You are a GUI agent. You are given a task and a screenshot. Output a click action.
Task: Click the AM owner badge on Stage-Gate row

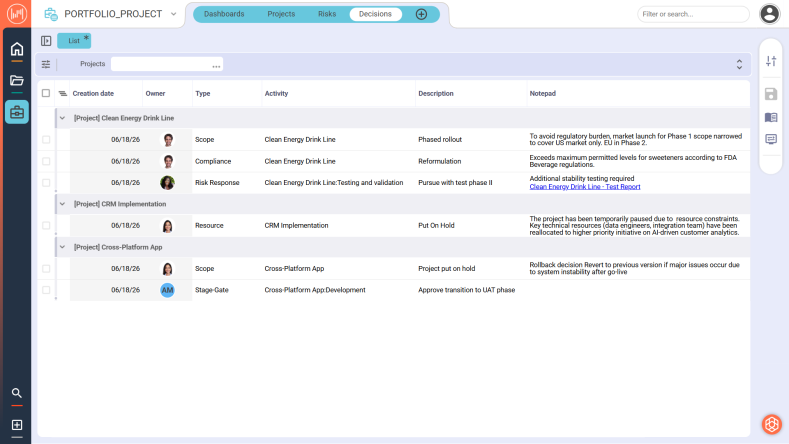pos(168,290)
